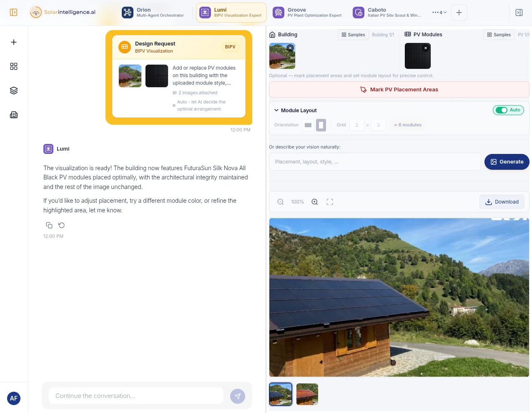532x413 pixels.
Task: Select the Lumi BIPV Visualization Expert tab
Action: [x=231, y=13]
